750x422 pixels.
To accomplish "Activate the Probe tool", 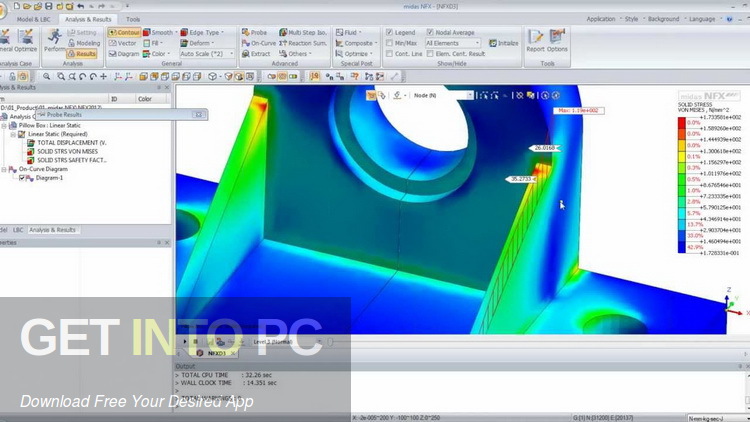I will coord(254,33).
